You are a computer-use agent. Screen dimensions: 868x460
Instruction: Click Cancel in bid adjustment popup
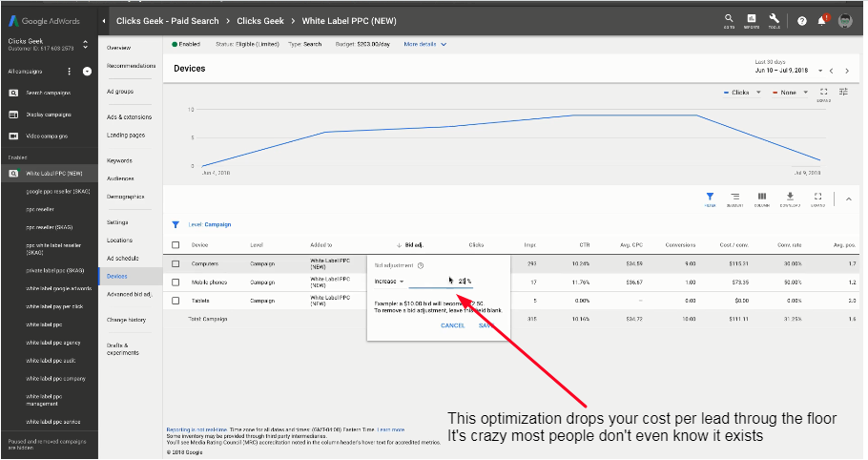pyautogui.click(x=452, y=325)
